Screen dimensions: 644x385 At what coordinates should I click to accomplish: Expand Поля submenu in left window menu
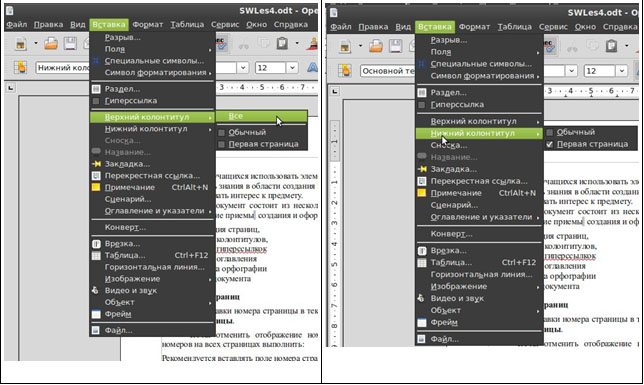coord(152,49)
